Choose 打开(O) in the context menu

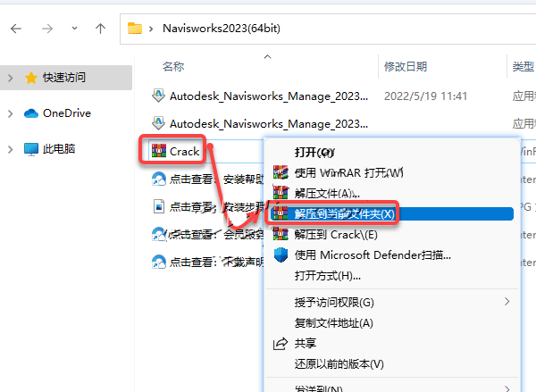point(314,152)
